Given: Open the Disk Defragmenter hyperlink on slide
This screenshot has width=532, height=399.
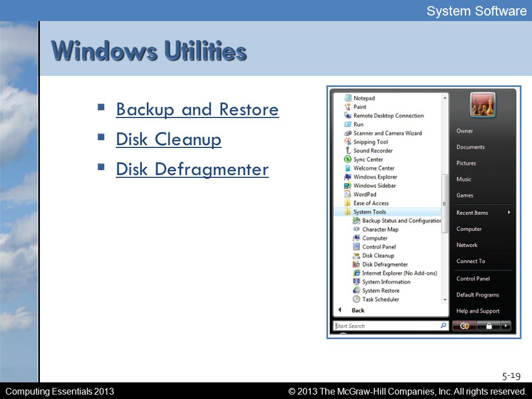Looking at the screenshot, I should click(192, 170).
